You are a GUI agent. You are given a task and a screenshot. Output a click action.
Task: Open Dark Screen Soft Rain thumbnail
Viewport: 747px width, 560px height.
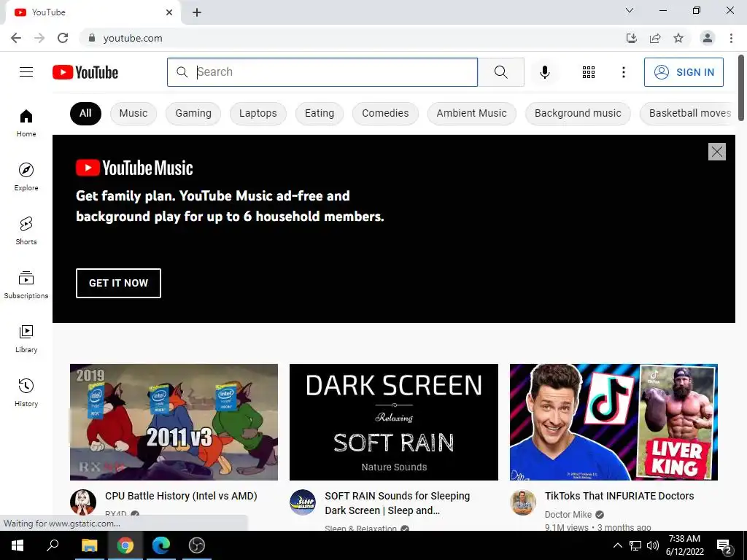[x=393, y=422]
